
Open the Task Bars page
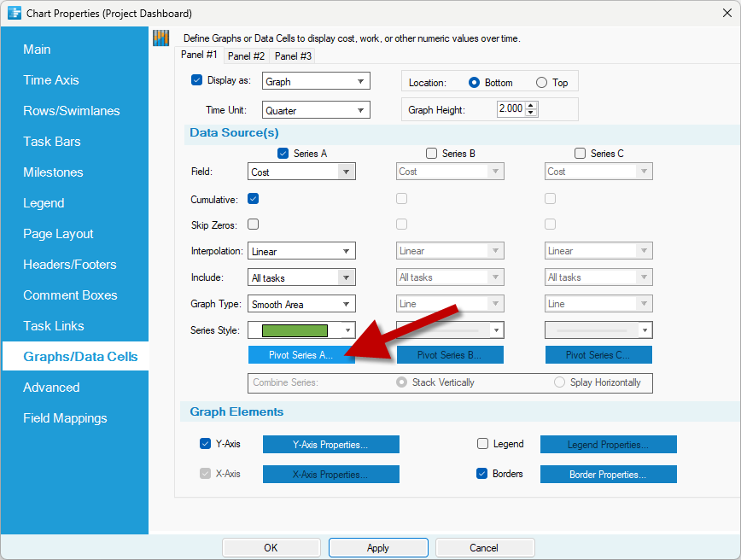[52, 142]
